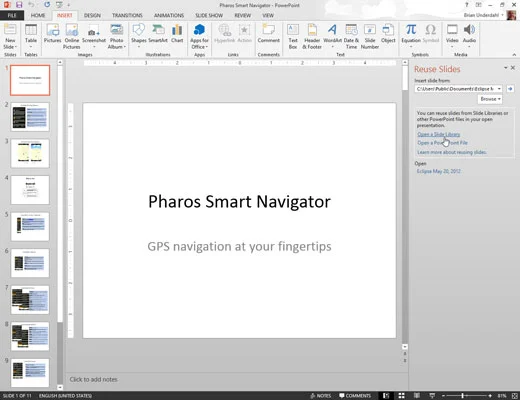Insert a Text Box
The height and width of the screenshot is (400, 520).
point(293,36)
